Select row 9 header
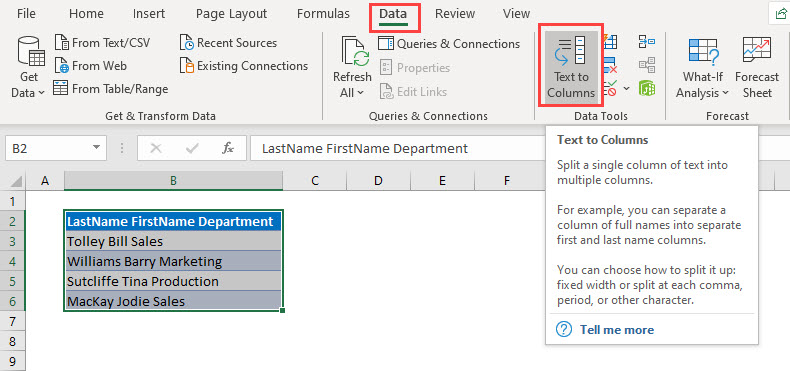Viewport: 790px width, 371px height. 13,361
